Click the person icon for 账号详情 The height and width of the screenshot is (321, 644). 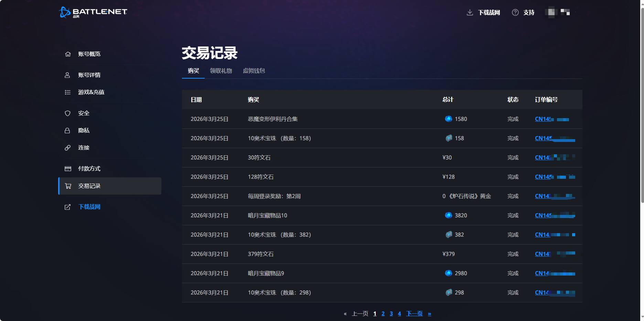(x=67, y=75)
